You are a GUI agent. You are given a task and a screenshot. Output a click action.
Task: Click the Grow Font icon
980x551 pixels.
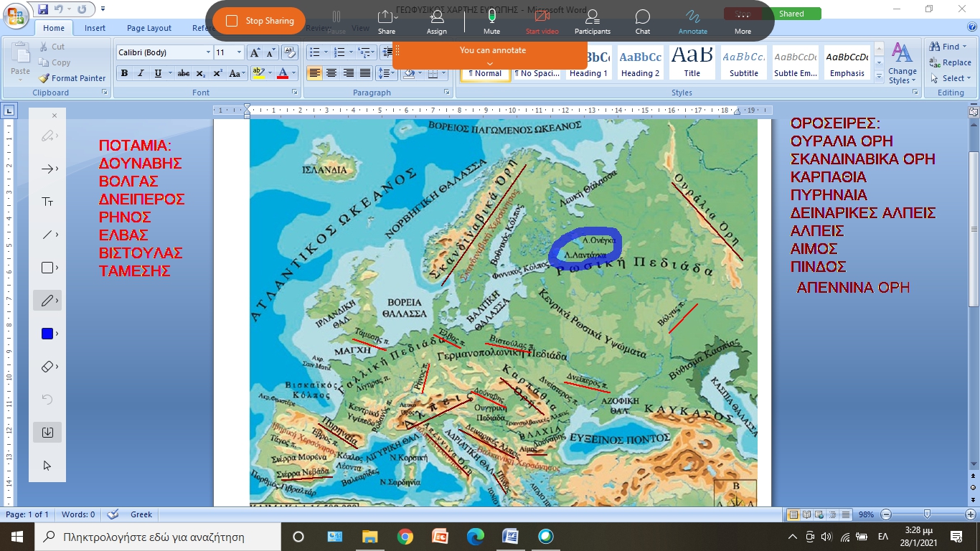click(x=255, y=52)
